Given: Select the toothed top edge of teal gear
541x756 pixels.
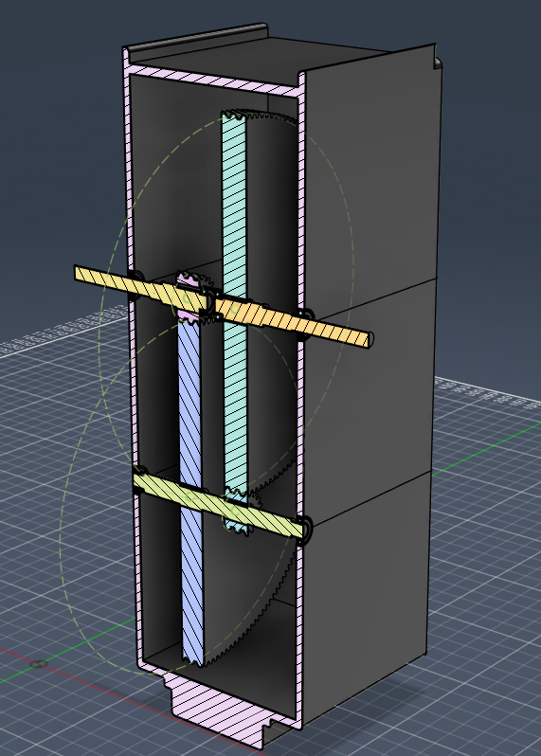Looking at the screenshot, I should (258, 116).
